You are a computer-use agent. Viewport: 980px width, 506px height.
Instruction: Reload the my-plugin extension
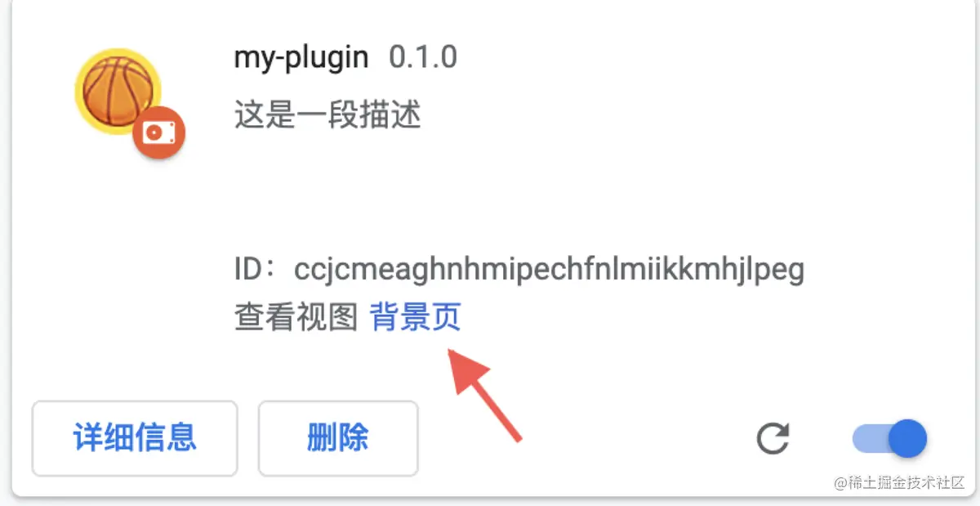[x=772, y=440]
